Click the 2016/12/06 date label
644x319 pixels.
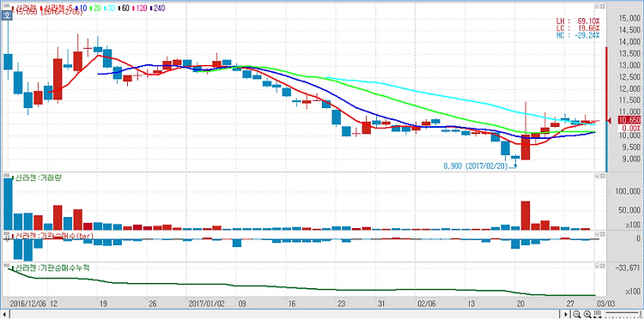pyautogui.click(x=27, y=304)
